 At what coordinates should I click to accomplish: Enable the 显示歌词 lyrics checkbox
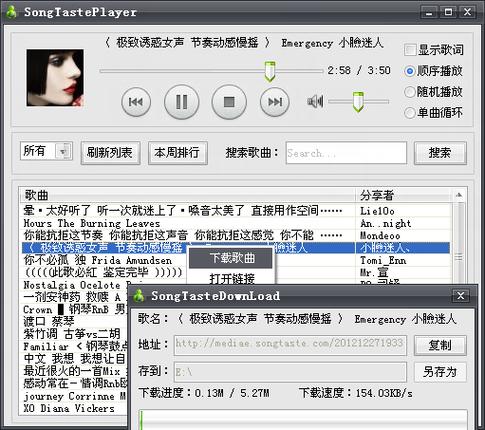click(410, 50)
